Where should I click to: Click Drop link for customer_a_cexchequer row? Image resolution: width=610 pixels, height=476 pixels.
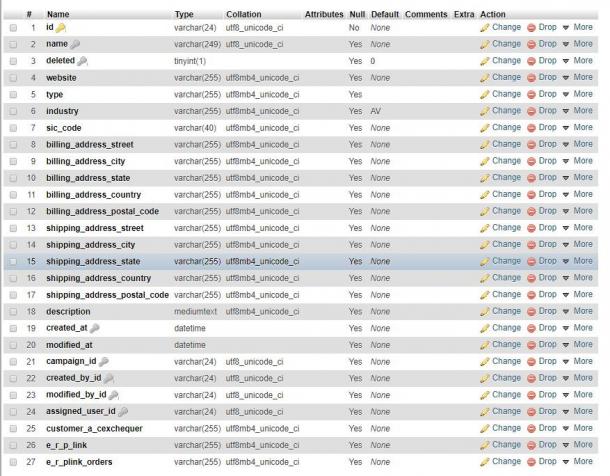[x=547, y=428]
